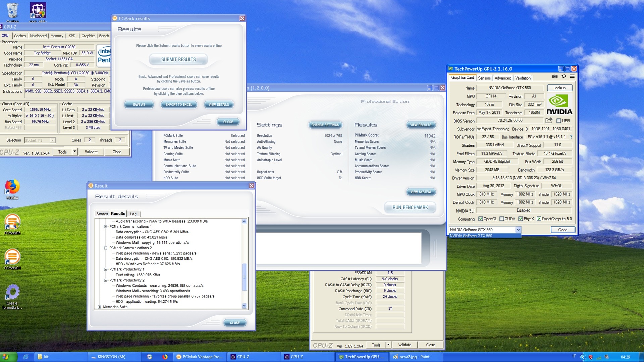This screenshot has width=644, height=362.
Task: Switch to the Sensors tab in GPU-Z
Action: click(484, 78)
